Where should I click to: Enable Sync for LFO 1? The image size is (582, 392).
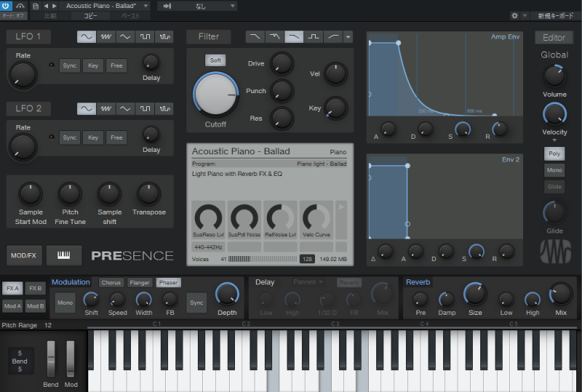point(70,65)
